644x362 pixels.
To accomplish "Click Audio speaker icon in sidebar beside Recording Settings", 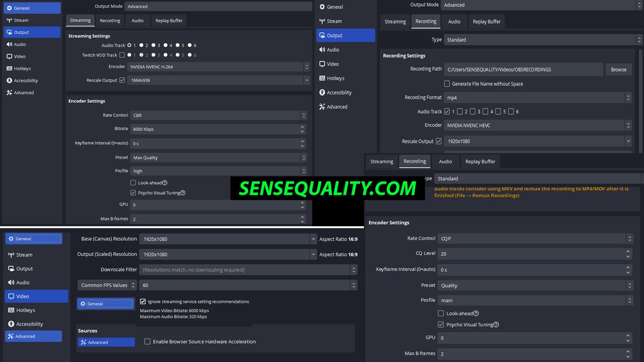I will pos(322,49).
